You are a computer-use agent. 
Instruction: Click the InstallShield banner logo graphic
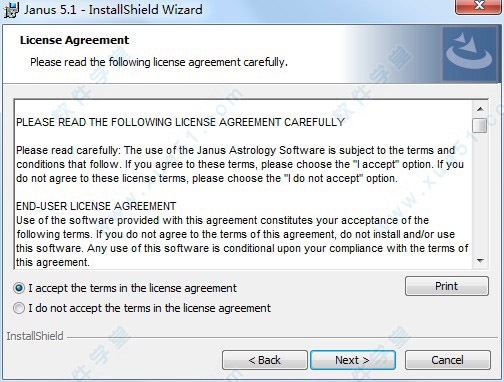click(469, 54)
